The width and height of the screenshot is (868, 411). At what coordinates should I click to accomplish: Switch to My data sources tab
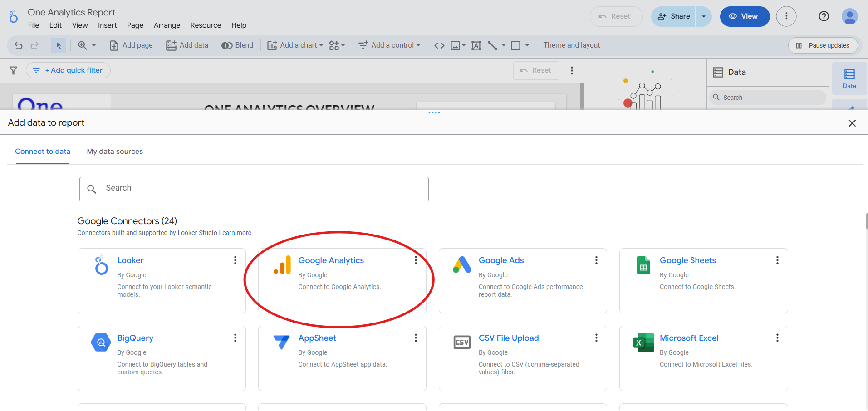click(x=115, y=152)
